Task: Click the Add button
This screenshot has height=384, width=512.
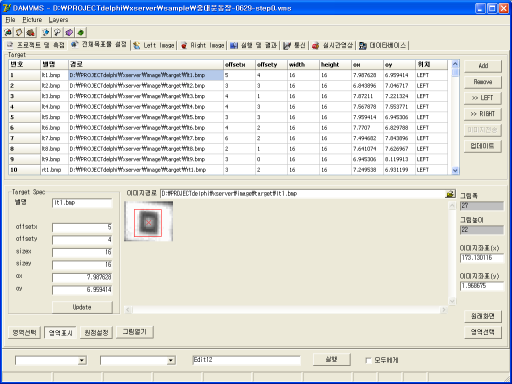Action: point(483,66)
